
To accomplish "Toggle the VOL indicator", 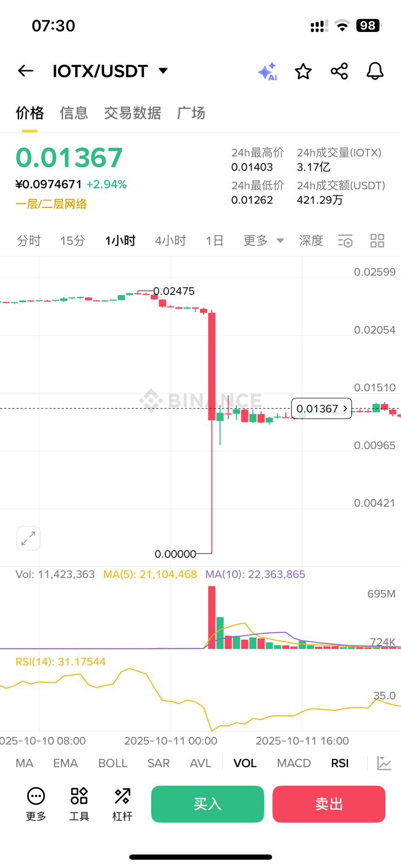I will pyautogui.click(x=245, y=763).
